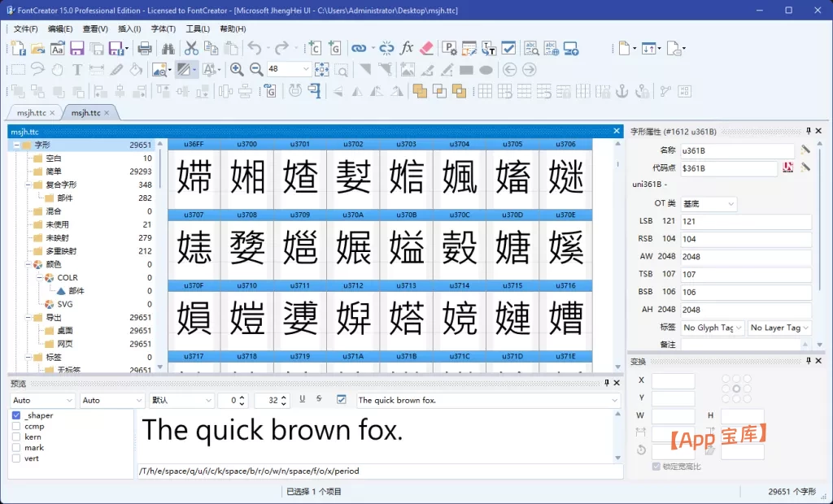Click the pink eraser icon
This screenshot has width=833, height=504.
[x=428, y=49]
